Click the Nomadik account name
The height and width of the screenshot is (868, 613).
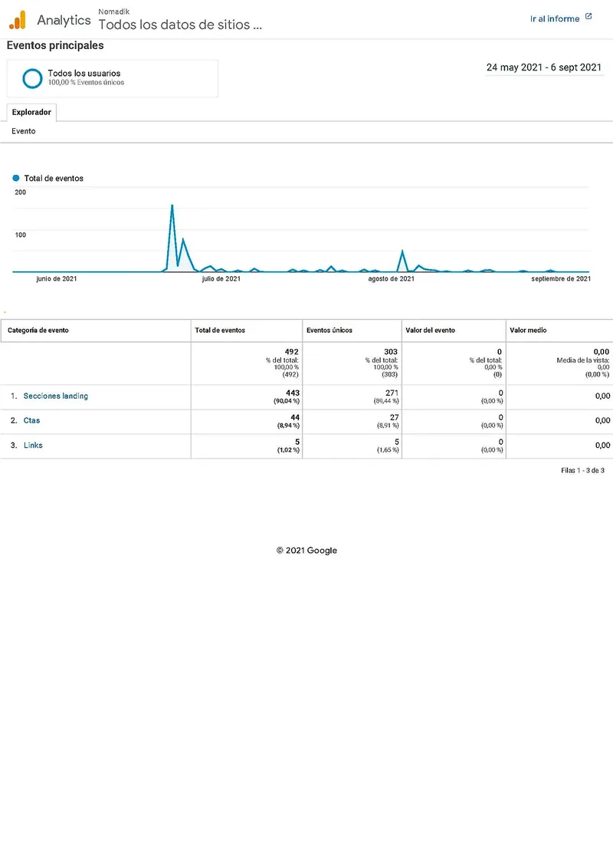114,12
